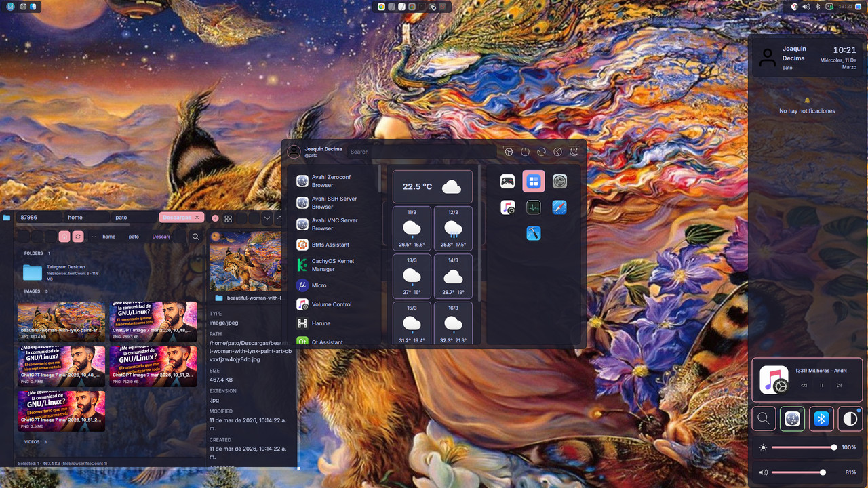
Task: Pause the Mil horas track
Action: pos(821,385)
